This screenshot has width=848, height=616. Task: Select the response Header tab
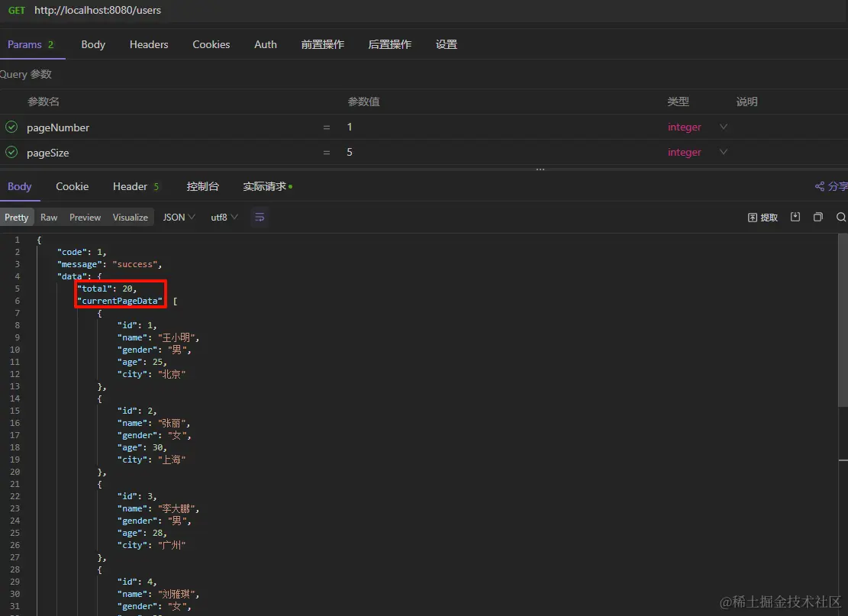(136, 186)
